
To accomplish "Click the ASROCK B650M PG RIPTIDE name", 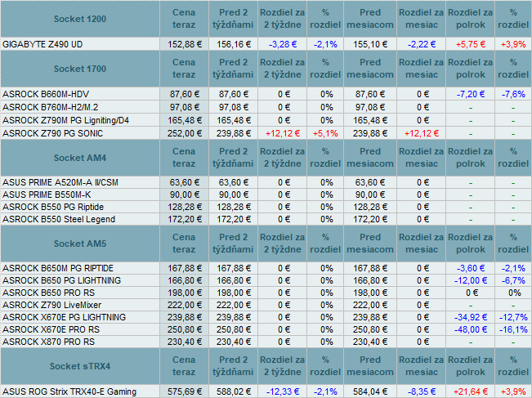I will [58, 268].
